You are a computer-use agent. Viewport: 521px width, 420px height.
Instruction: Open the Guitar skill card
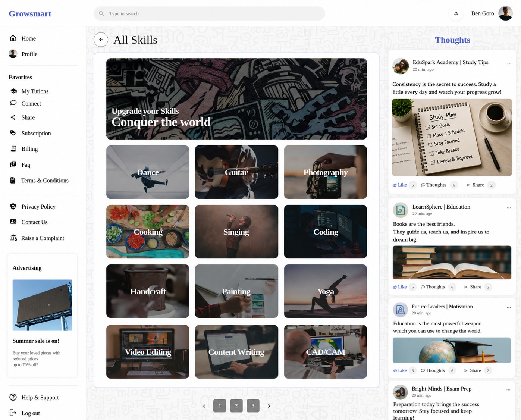coord(236,172)
